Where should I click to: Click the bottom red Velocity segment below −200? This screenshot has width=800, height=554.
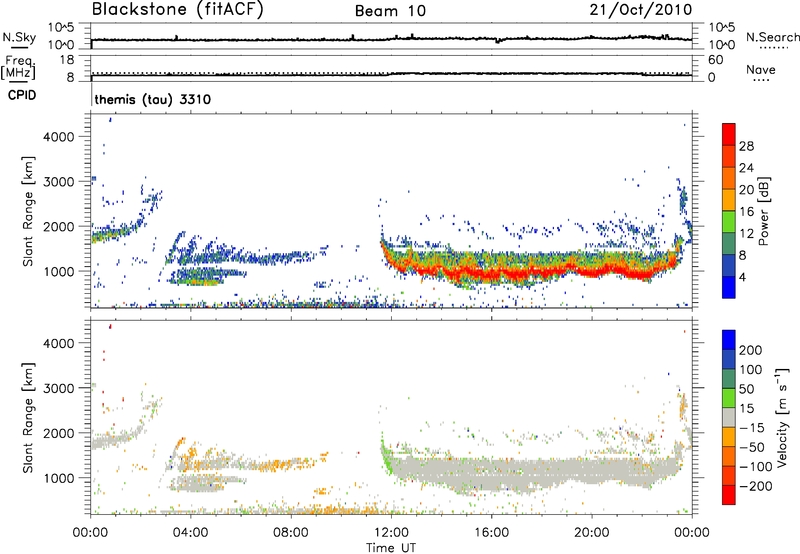coord(729,495)
